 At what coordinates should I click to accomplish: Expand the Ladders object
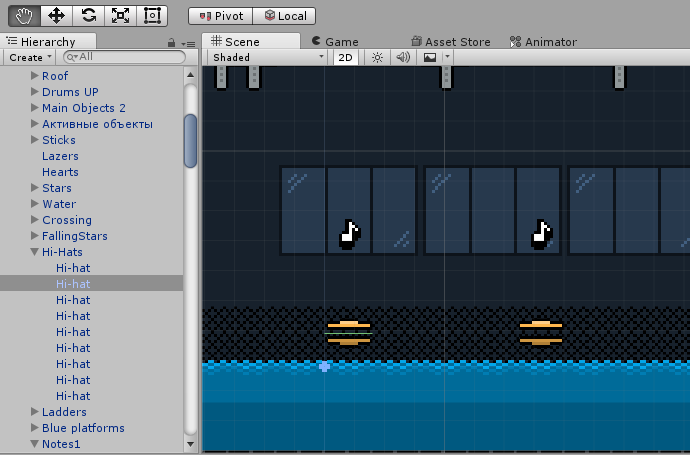35,411
